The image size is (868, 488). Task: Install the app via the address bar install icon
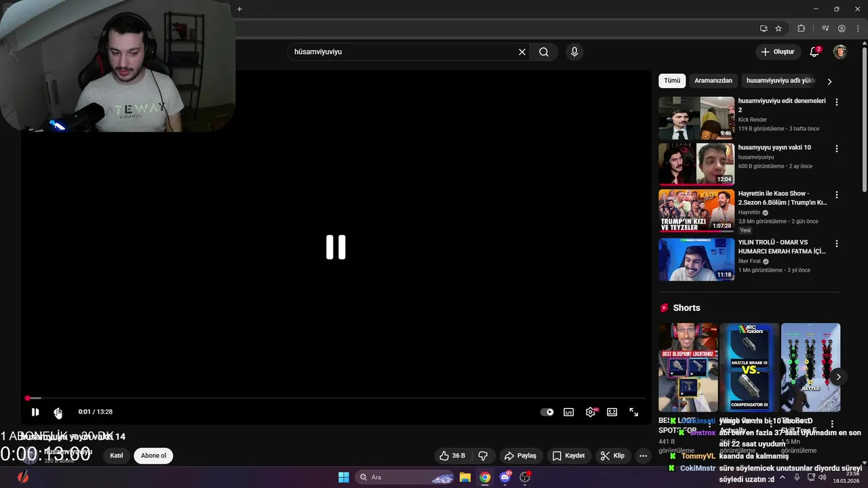click(x=764, y=28)
